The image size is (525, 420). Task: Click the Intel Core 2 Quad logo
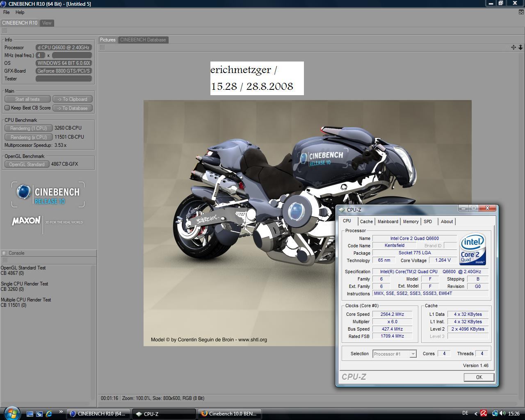click(472, 249)
